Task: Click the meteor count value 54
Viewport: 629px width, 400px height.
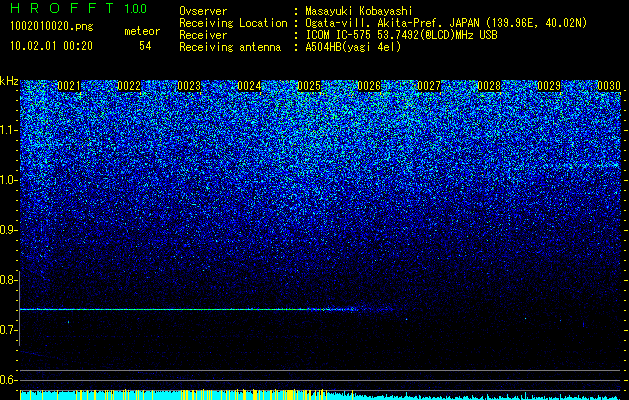Action: tap(145, 46)
